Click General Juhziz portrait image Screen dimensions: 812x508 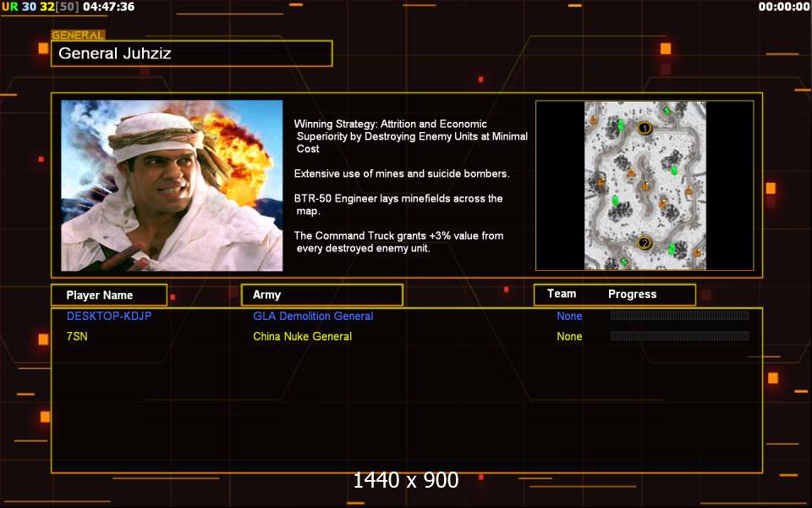click(x=172, y=185)
